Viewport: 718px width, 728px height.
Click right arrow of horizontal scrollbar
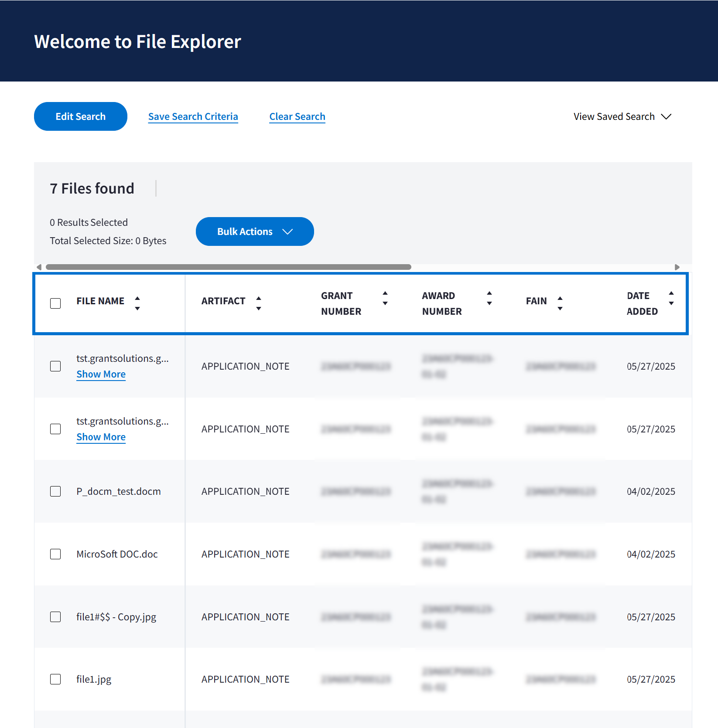coord(677,267)
